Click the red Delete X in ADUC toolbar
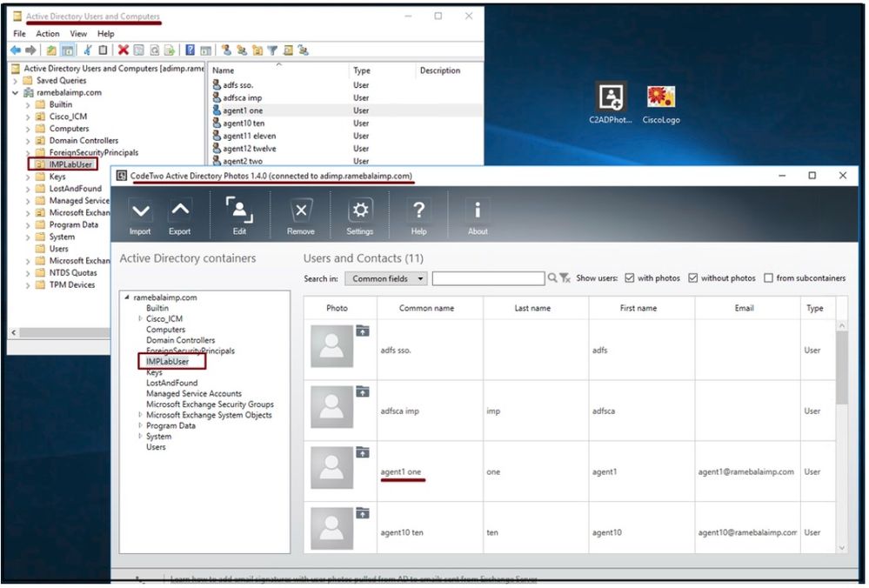The width and height of the screenshot is (869, 588). (123, 50)
